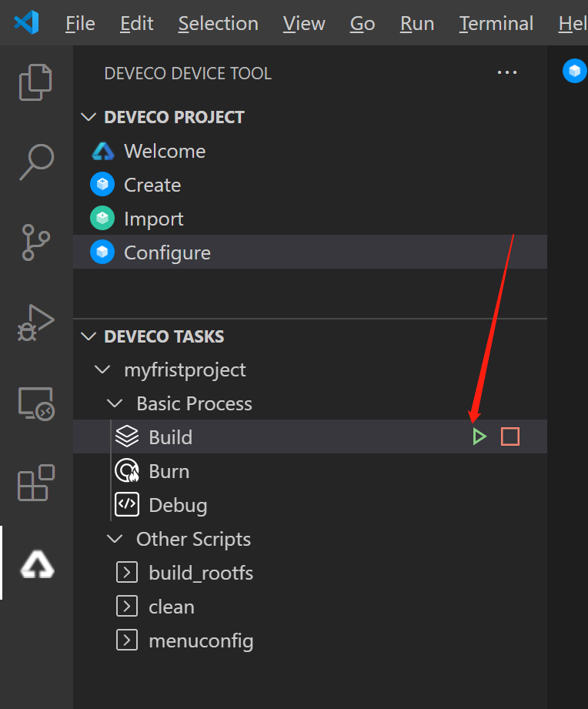Collapse the myfristproject tree node
This screenshot has height=709, width=588.
click(102, 370)
